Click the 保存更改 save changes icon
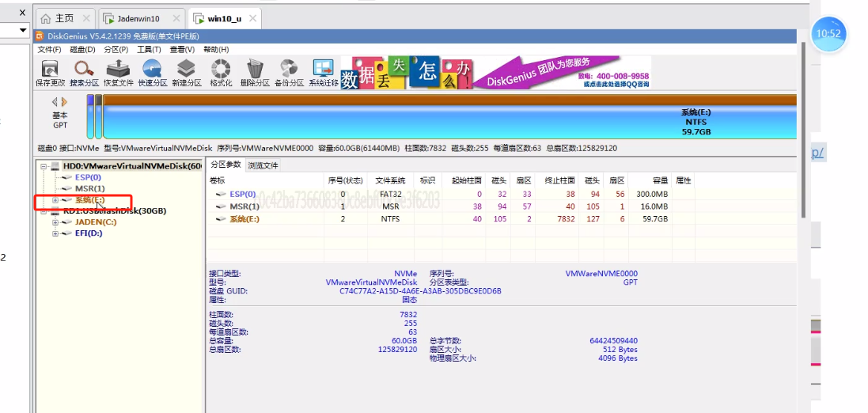This screenshot has width=868, height=413. (x=51, y=69)
